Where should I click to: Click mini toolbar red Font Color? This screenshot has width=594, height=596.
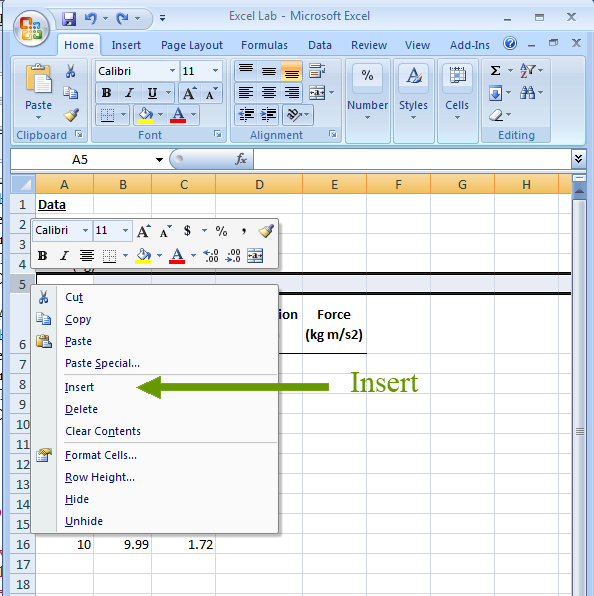[x=177, y=255]
